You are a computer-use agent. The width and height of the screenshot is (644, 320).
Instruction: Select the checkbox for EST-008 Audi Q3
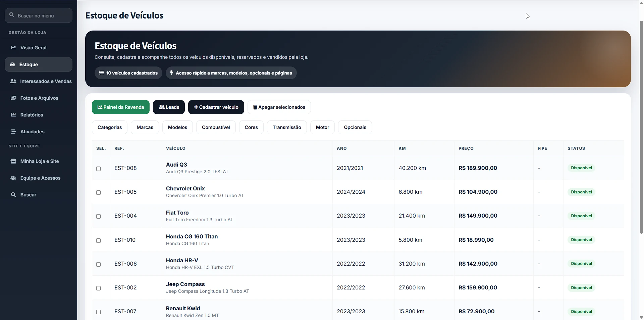click(x=99, y=169)
